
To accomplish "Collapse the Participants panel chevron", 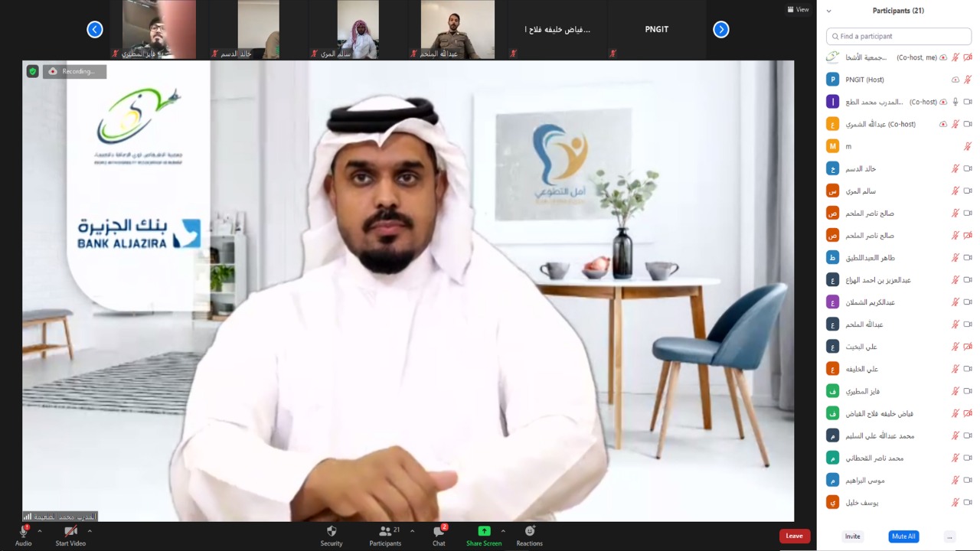I will pyautogui.click(x=828, y=11).
